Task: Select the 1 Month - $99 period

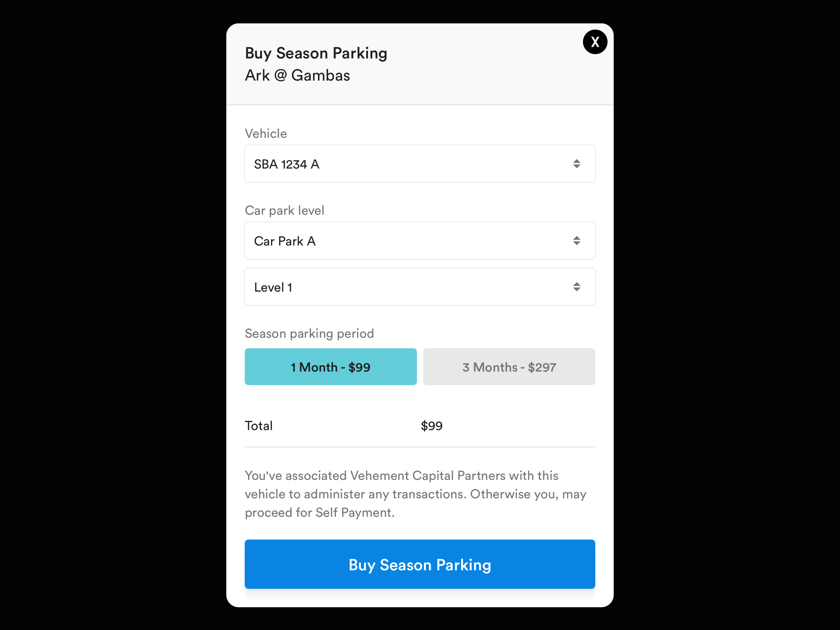Action: [x=331, y=367]
